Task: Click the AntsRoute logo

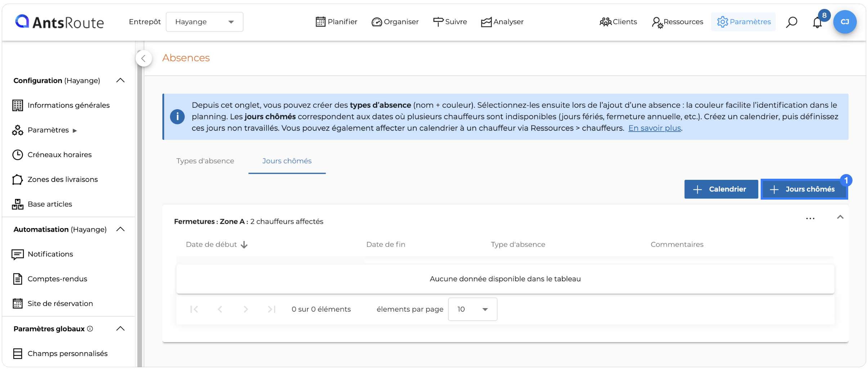Action: point(59,22)
